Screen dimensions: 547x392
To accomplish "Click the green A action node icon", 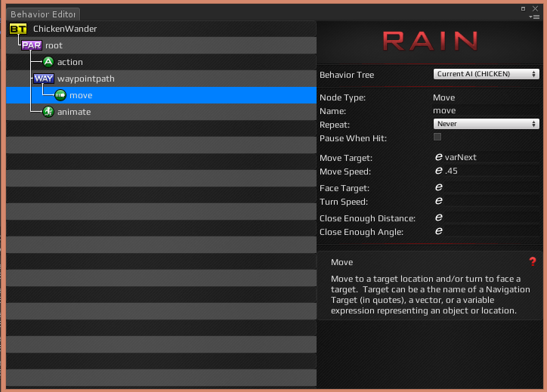I will [x=48, y=62].
